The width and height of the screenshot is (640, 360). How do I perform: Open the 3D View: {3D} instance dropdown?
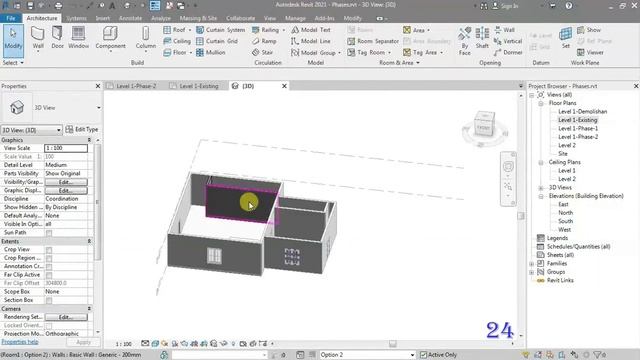[31, 130]
